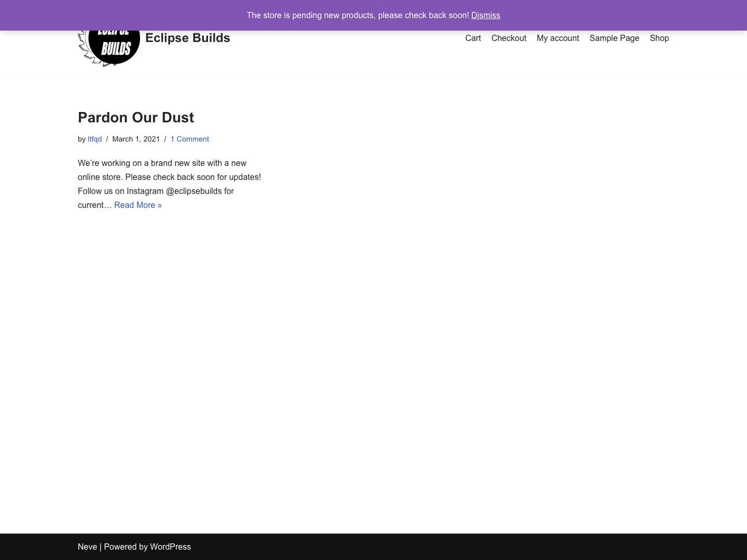
Task: Click Read More on the post excerpt
Action: [x=137, y=205]
